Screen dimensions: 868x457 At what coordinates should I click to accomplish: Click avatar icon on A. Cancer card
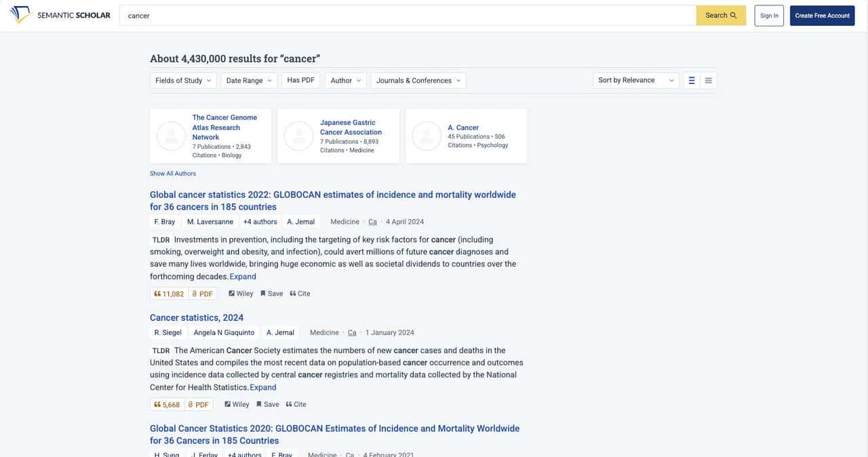click(x=427, y=136)
